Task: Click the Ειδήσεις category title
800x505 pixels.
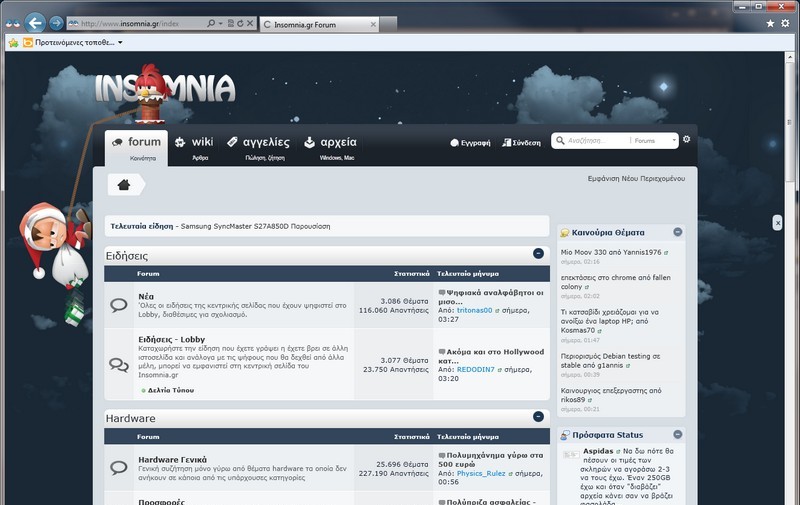Action: 127,256
